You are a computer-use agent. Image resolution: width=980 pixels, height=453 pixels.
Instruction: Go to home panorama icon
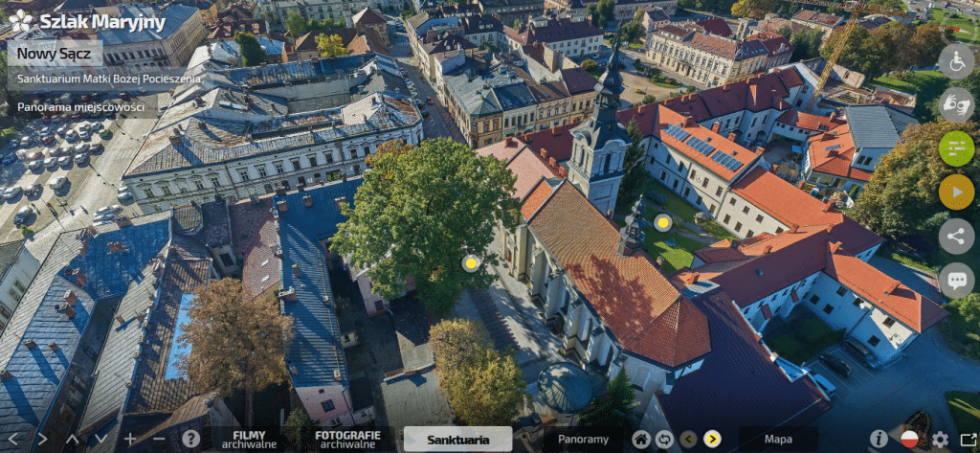pyautogui.click(x=640, y=440)
